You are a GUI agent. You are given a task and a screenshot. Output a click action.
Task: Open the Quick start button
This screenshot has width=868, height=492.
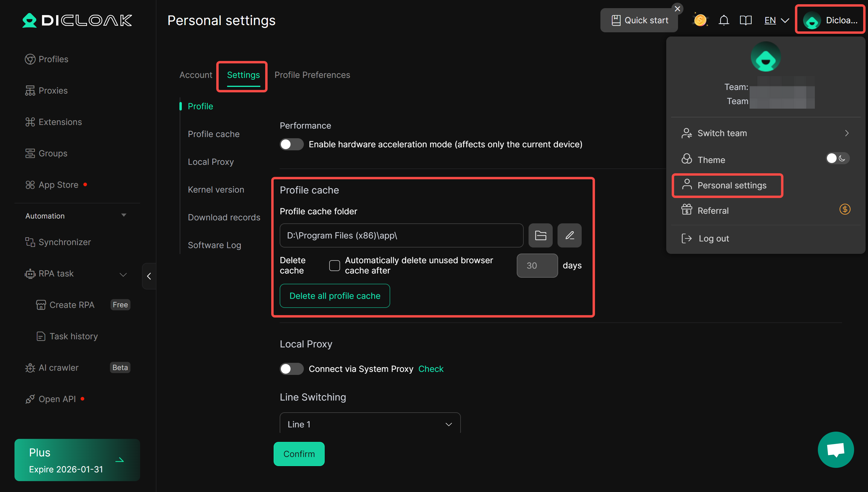[x=639, y=20]
